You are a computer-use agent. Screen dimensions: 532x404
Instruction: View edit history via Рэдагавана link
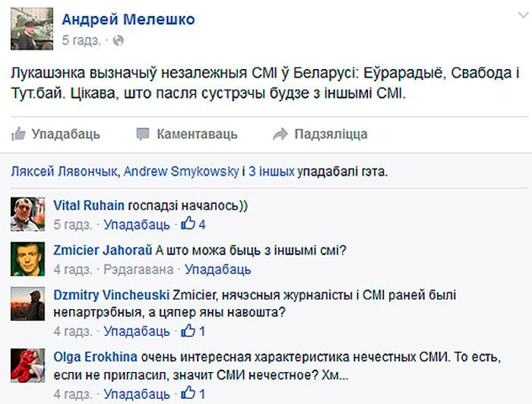[x=138, y=270]
